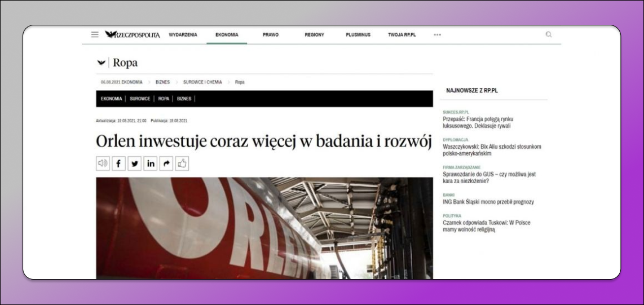Share the article on Facebook

click(118, 163)
